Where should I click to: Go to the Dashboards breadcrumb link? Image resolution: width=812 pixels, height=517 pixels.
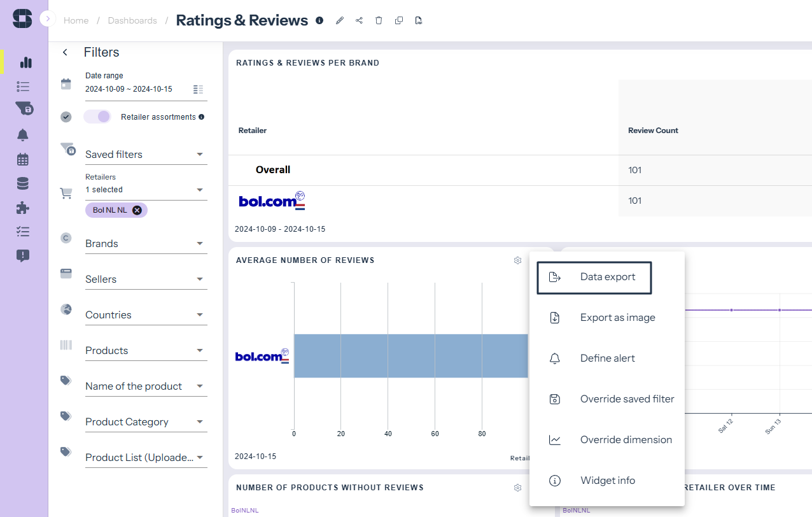click(132, 20)
